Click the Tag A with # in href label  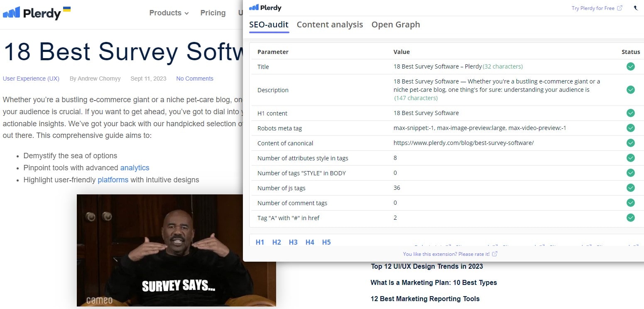point(288,218)
